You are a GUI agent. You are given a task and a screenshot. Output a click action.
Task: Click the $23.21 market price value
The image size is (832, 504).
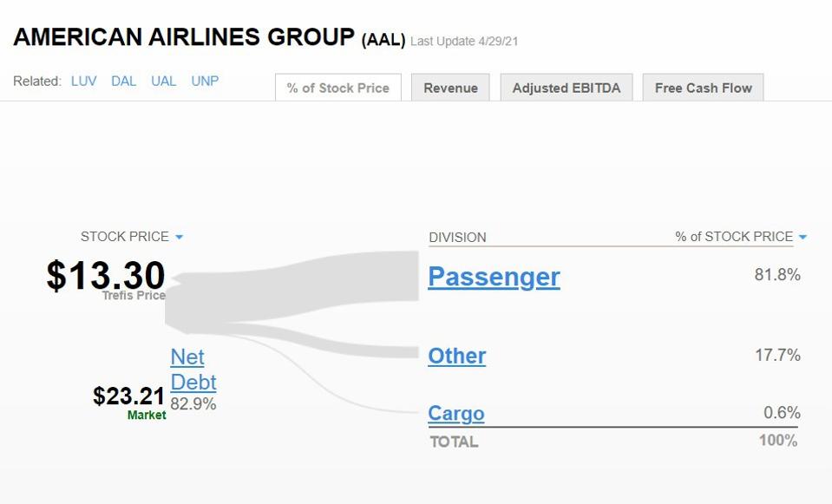click(x=128, y=396)
